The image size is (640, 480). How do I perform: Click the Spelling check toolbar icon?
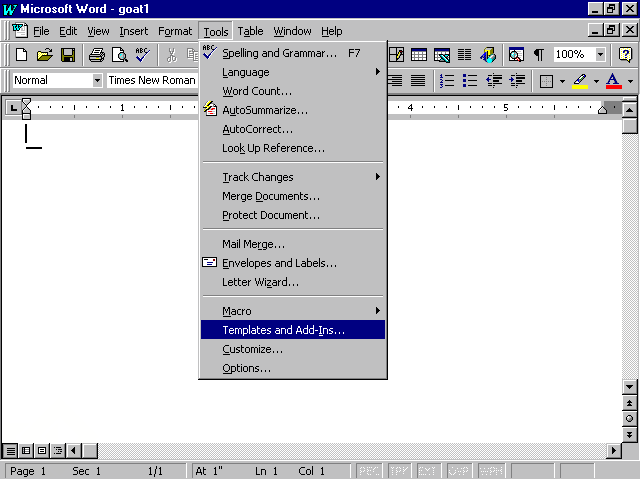(x=143, y=54)
